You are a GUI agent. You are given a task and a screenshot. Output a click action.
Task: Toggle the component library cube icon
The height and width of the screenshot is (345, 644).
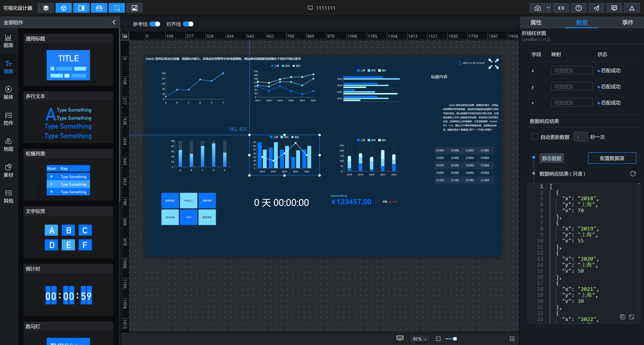coord(63,8)
